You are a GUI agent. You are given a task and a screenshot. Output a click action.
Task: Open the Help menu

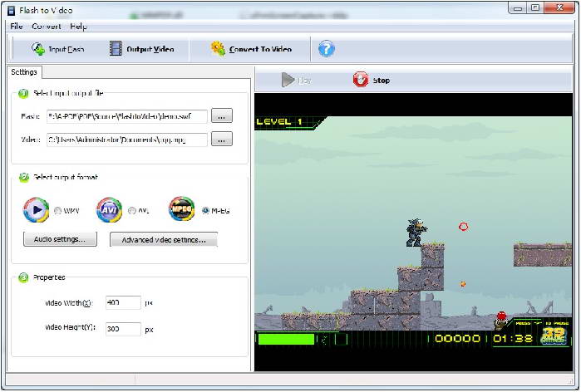(x=78, y=27)
